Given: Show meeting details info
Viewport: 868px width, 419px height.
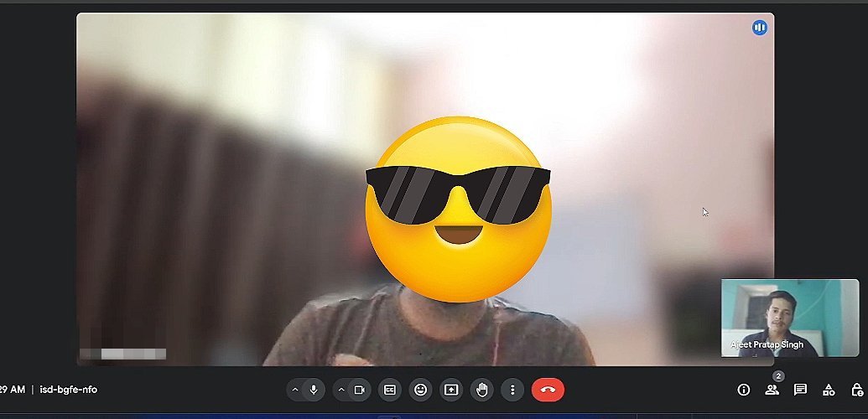Looking at the screenshot, I should (743, 390).
